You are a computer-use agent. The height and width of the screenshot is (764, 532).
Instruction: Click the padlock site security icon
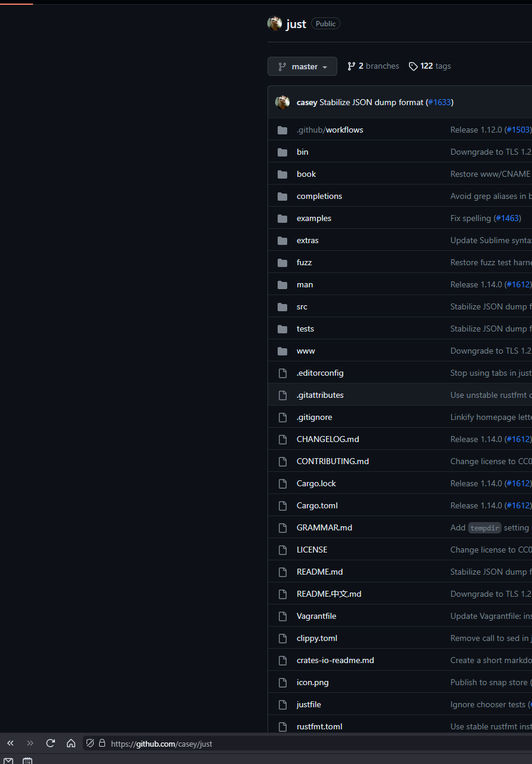[102, 743]
